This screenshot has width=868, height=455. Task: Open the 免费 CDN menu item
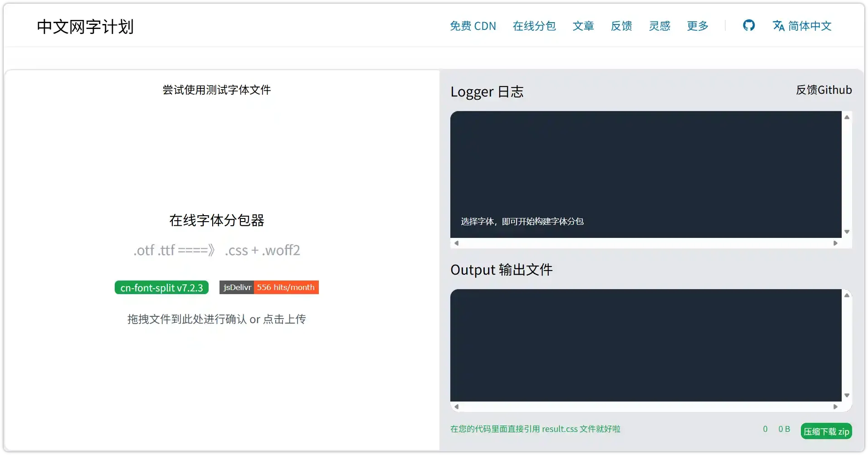(x=473, y=26)
